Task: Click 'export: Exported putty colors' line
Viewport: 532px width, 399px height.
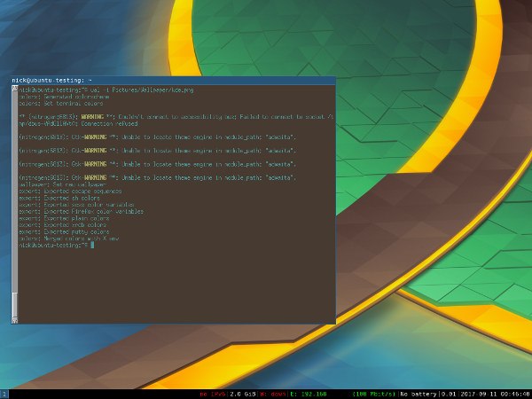Action: 64,231
